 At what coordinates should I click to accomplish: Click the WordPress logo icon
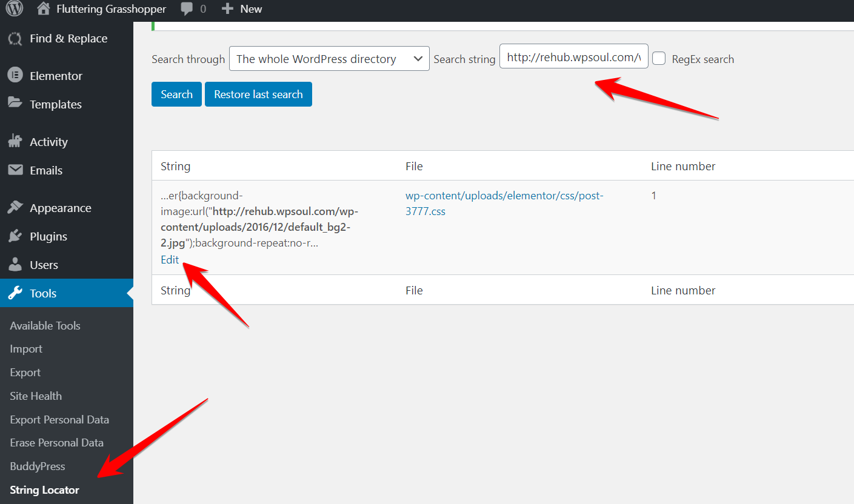coord(15,8)
